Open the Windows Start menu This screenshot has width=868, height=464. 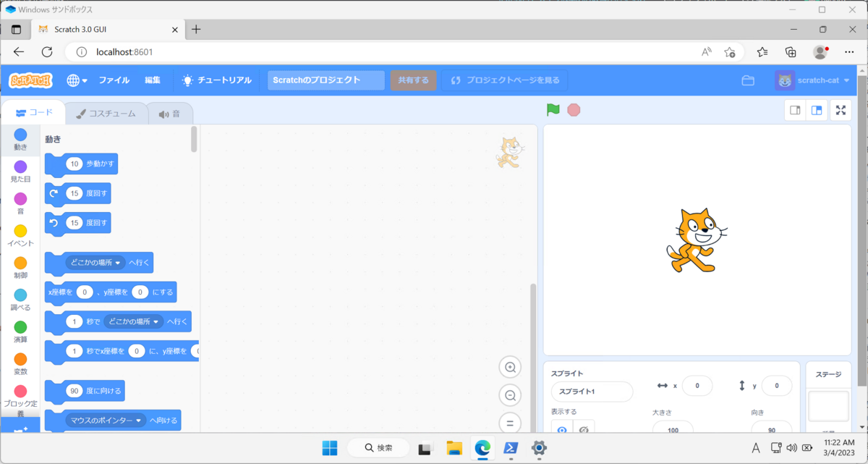[330, 448]
